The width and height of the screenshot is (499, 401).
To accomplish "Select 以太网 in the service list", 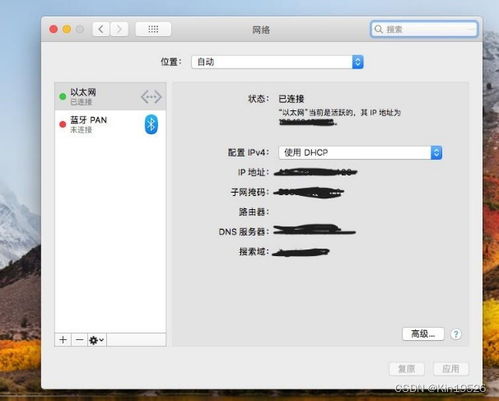I will pyautogui.click(x=110, y=96).
